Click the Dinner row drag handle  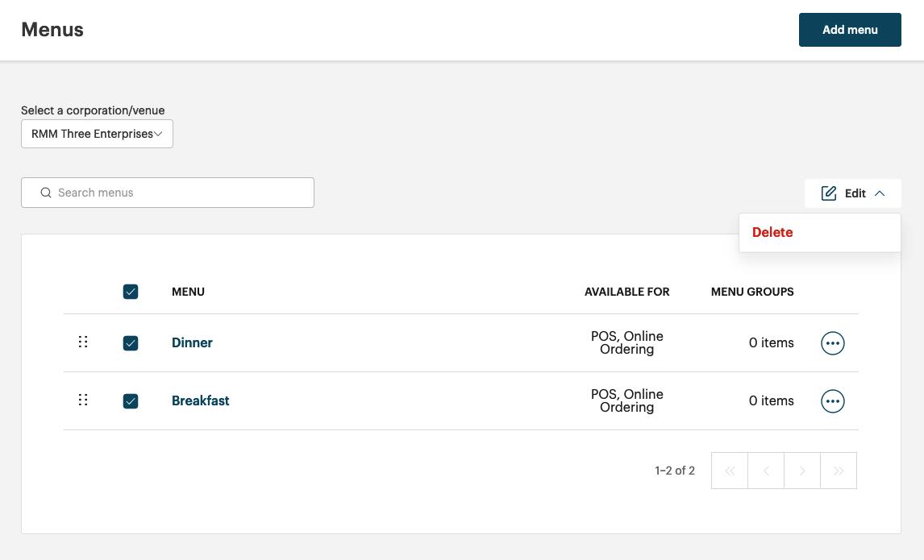82,342
